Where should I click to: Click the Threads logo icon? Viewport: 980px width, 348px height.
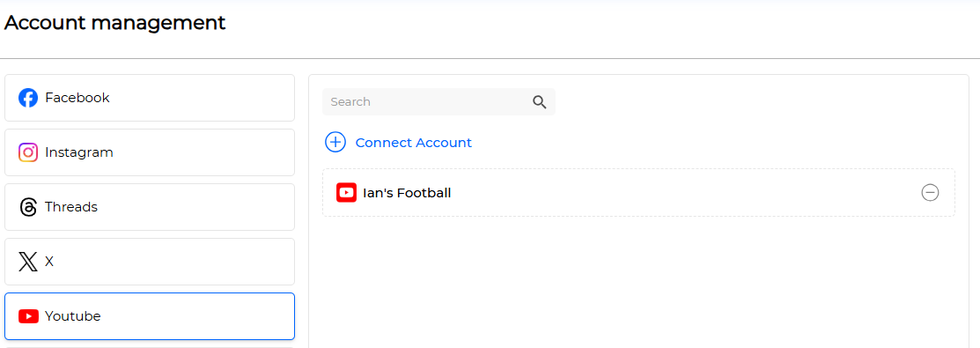pyautogui.click(x=28, y=207)
